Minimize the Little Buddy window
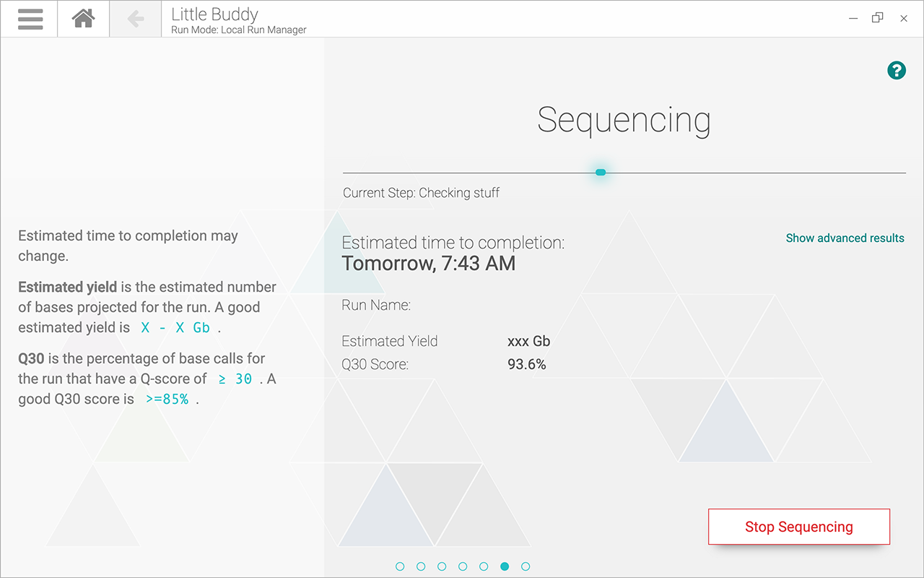The image size is (924, 578). point(853,19)
